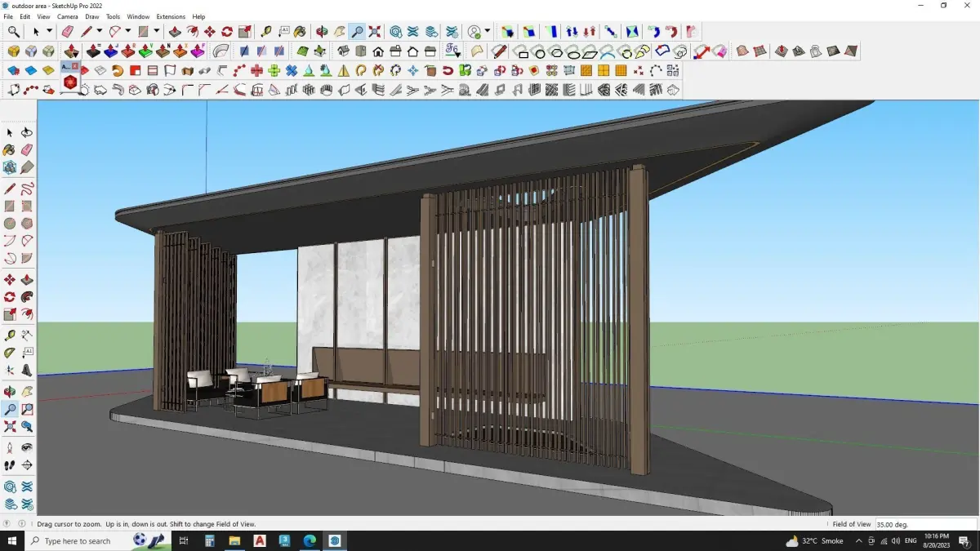
Task: Select the Tape Measure tool in left toolbar
Action: 10,335
